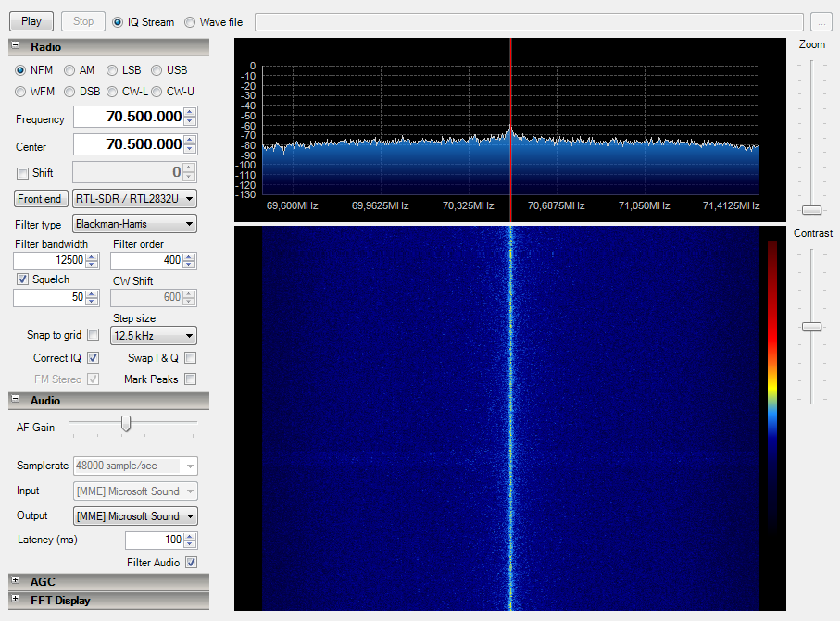The height and width of the screenshot is (621, 840).
Task: Expand the FFT Display section
Action: point(16,600)
